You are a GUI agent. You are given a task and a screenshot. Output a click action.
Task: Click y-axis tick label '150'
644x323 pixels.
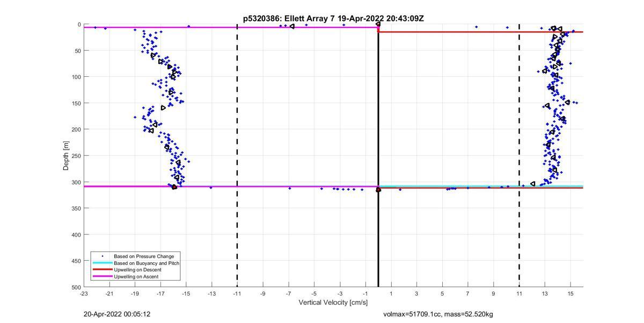pyautogui.click(x=76, y=103)
